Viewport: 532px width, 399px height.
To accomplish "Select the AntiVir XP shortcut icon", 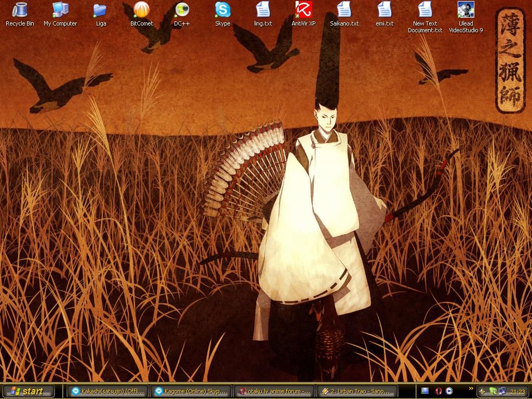I will (303, 14).
